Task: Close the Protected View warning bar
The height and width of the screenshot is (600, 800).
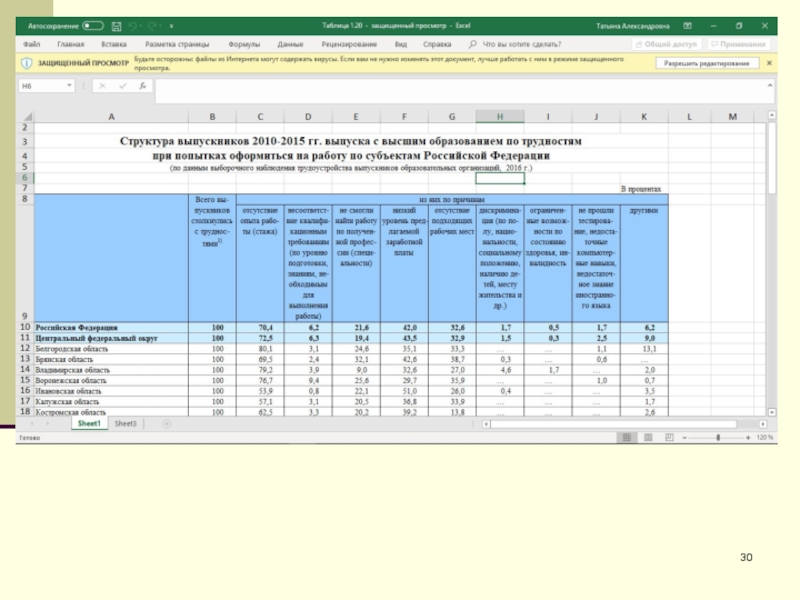Action: coord(770,62)
